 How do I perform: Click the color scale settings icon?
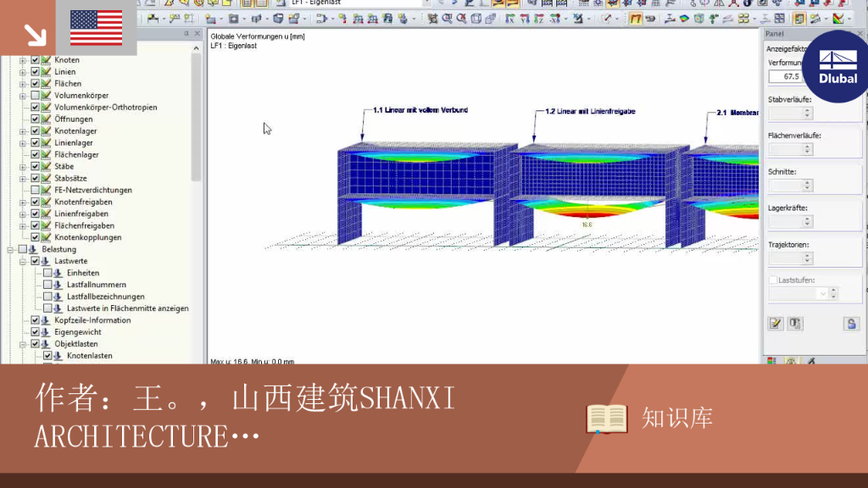click(x=838, y=19)
